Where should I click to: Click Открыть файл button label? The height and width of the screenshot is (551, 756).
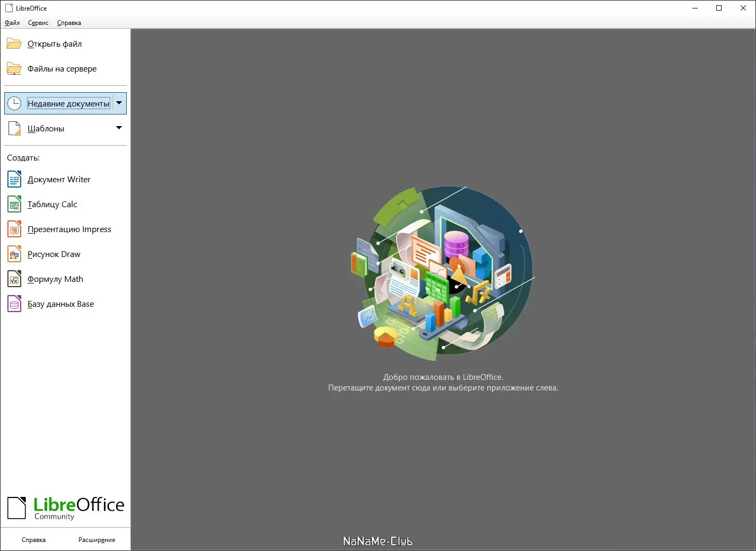[55, 44]
